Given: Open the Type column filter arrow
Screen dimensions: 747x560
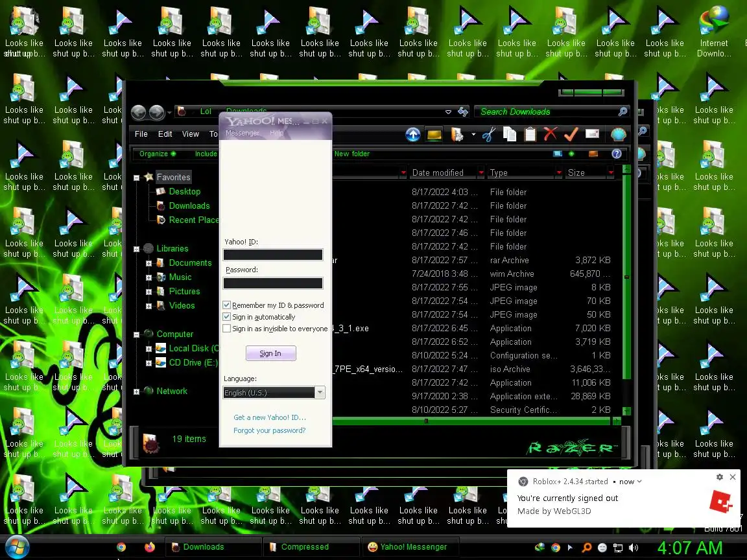Looking at the screenshot, I should point(559,172).
